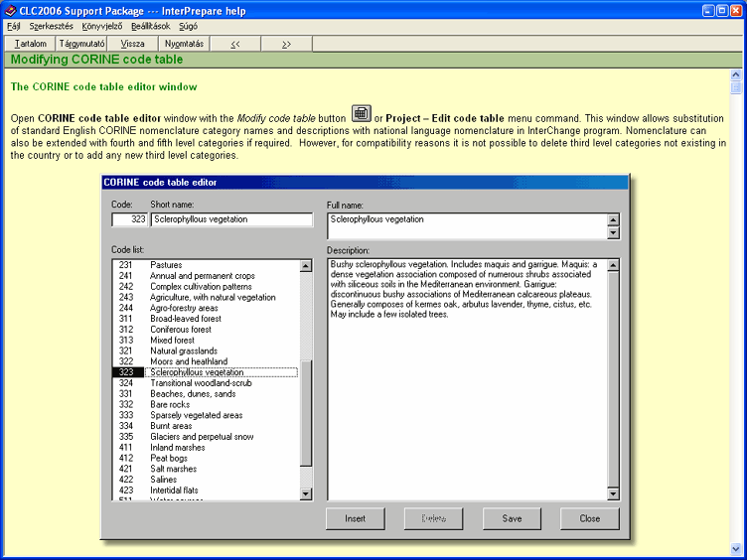Go to next topic with >> button

click(286, 44)
